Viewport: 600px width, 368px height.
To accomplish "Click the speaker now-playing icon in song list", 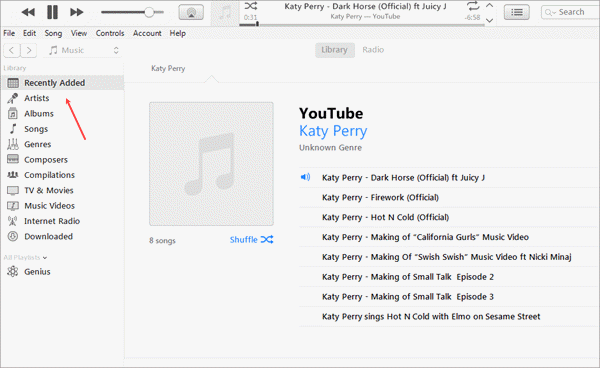I will [x=305, y=177].
